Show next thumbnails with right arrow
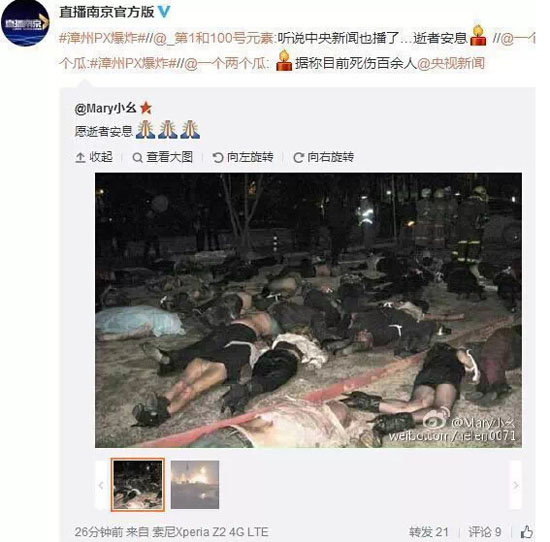The height and width of the screenshot is (542, 550). [516, 485]
